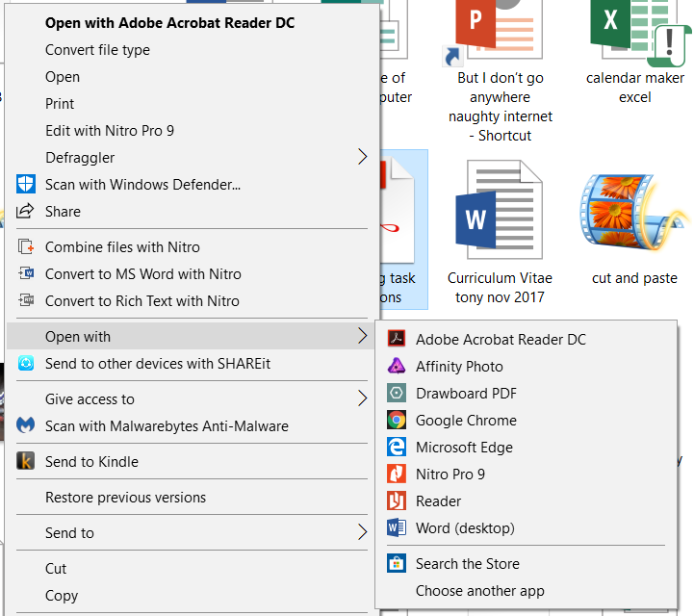Click the SHAREit icon in the menu
Screen dimensions: 694x616
tap(26, 363)
